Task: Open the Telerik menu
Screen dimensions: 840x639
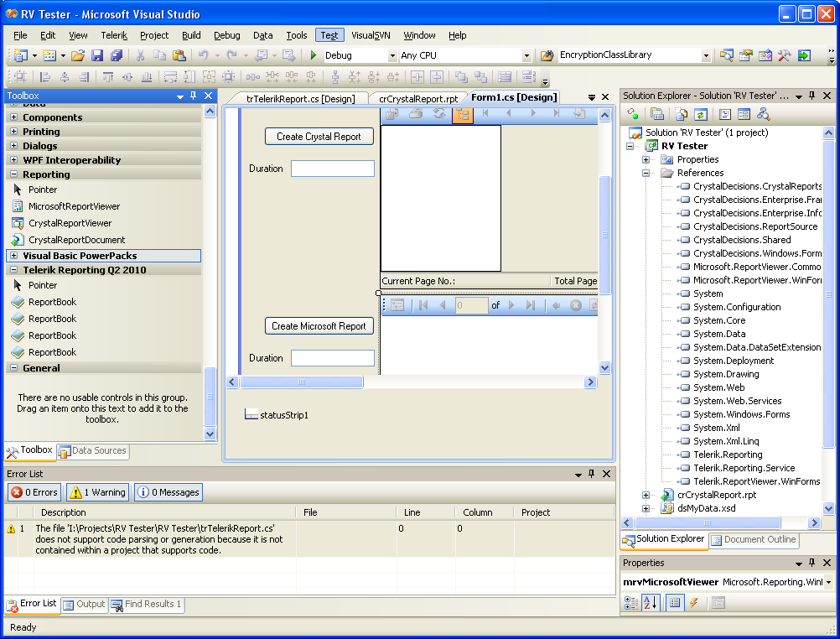Action: click(x=114, y=35)
